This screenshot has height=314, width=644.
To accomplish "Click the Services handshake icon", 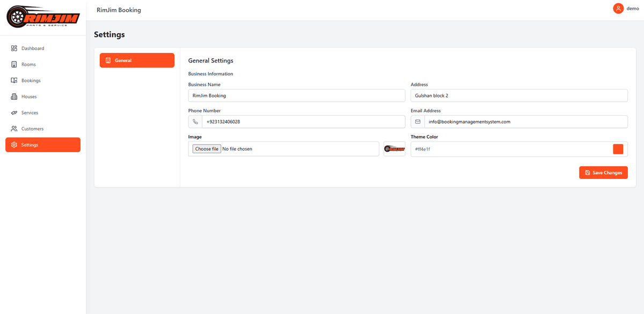I will tap(14, 113).
